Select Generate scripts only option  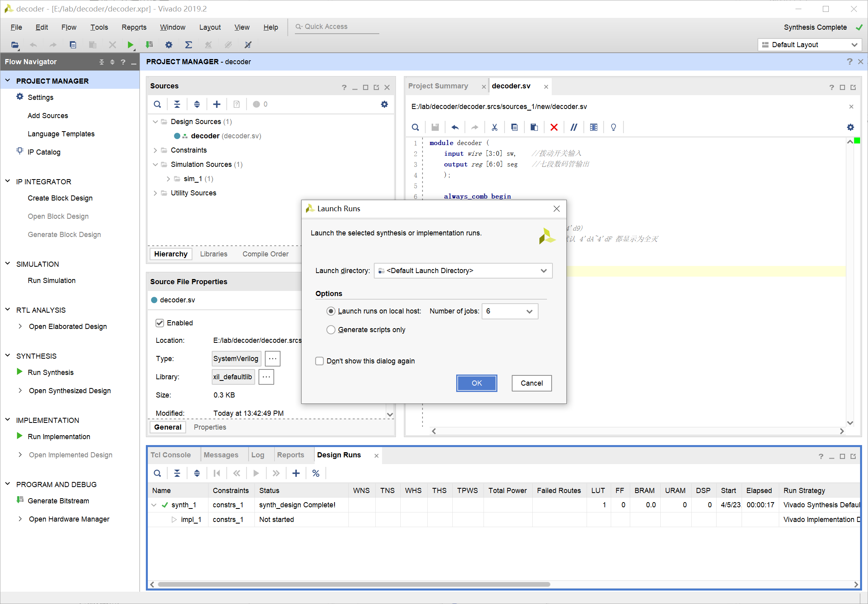pyautogui.click(x=331, y=330)
